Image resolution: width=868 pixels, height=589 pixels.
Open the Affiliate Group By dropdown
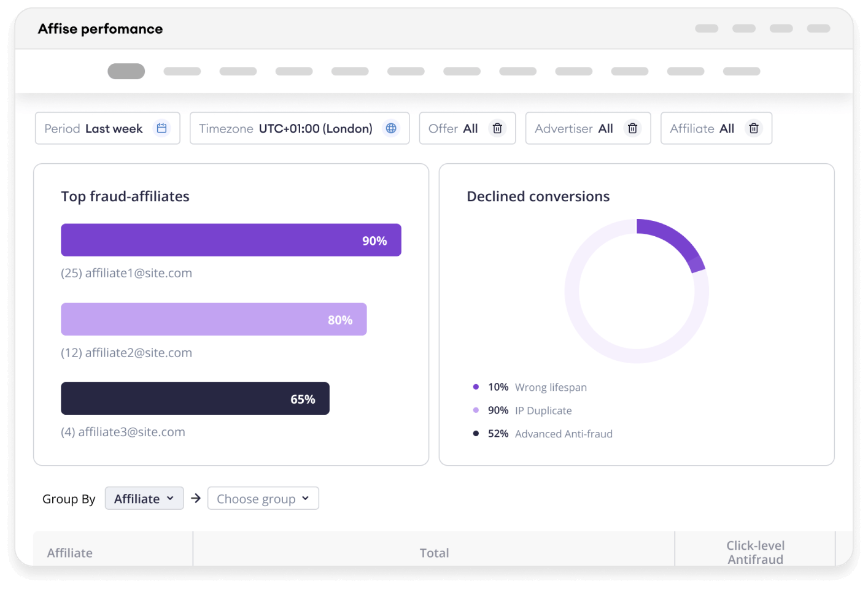pyautogui.click(x=144, y=498)
